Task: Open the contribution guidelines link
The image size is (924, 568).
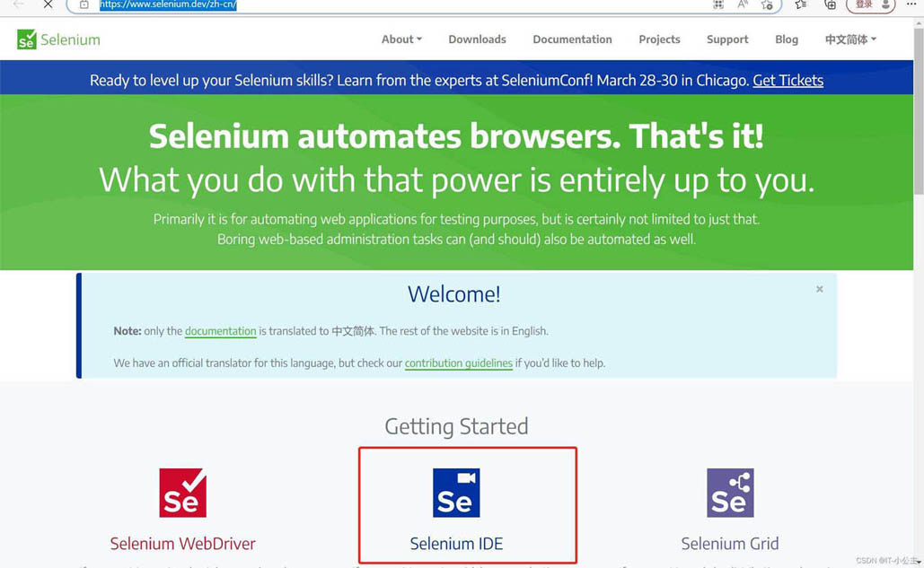Action: point(458,363)
